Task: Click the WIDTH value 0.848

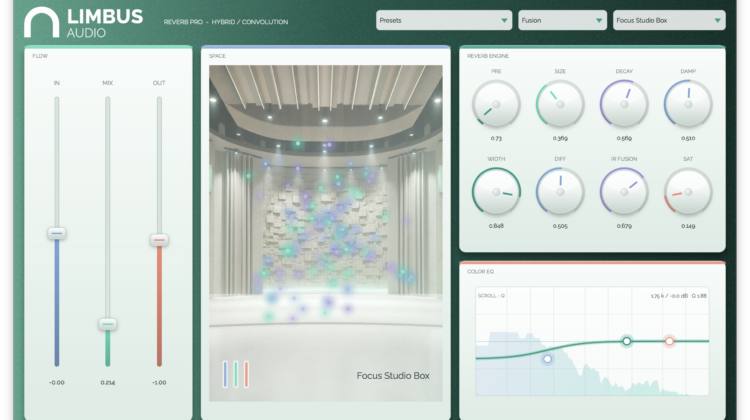Action: pyautogui.click(x=496, y=226)
